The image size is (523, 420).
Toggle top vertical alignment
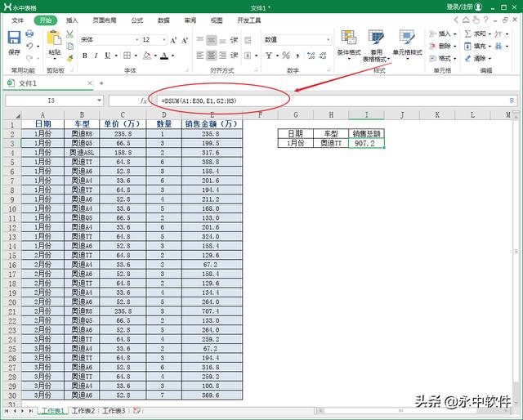[x=199, y=40]
